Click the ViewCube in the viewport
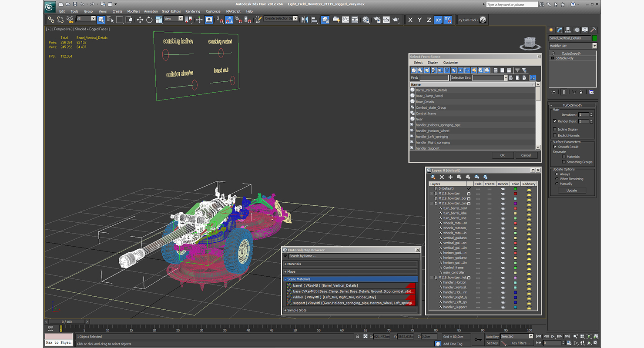Image resolution: width=644 pixels, height=348 pixels. (530, 43)
